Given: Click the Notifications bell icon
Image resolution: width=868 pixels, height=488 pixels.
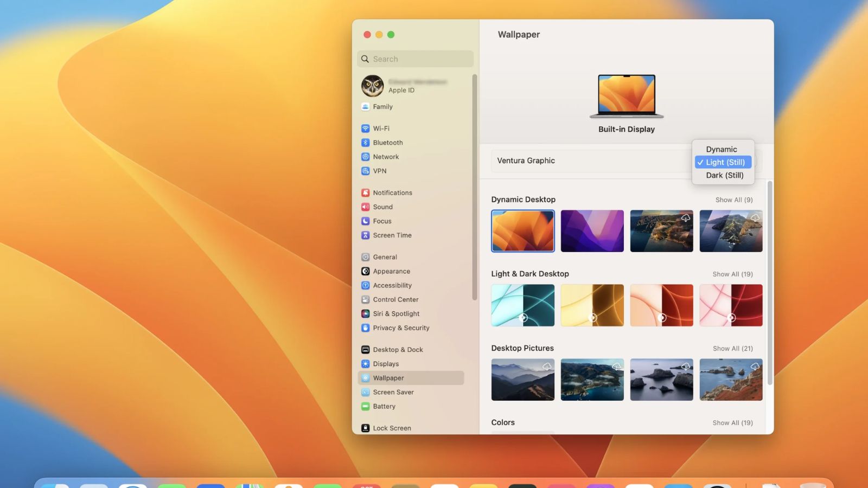Looking at the screenshot, I should (366, 192).
